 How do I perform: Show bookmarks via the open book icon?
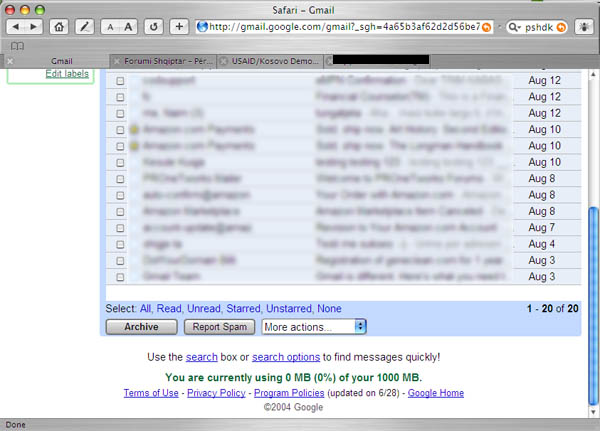click(17, 46)
